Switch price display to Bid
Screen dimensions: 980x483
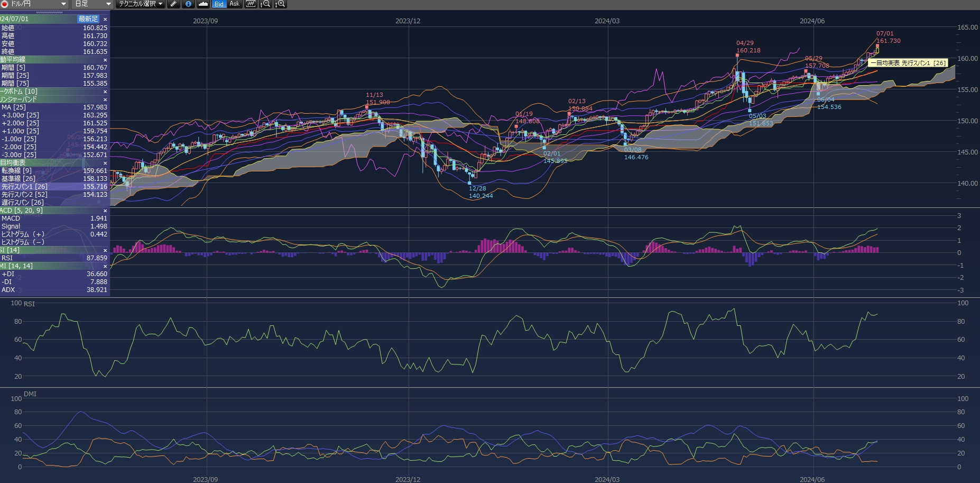219,4
